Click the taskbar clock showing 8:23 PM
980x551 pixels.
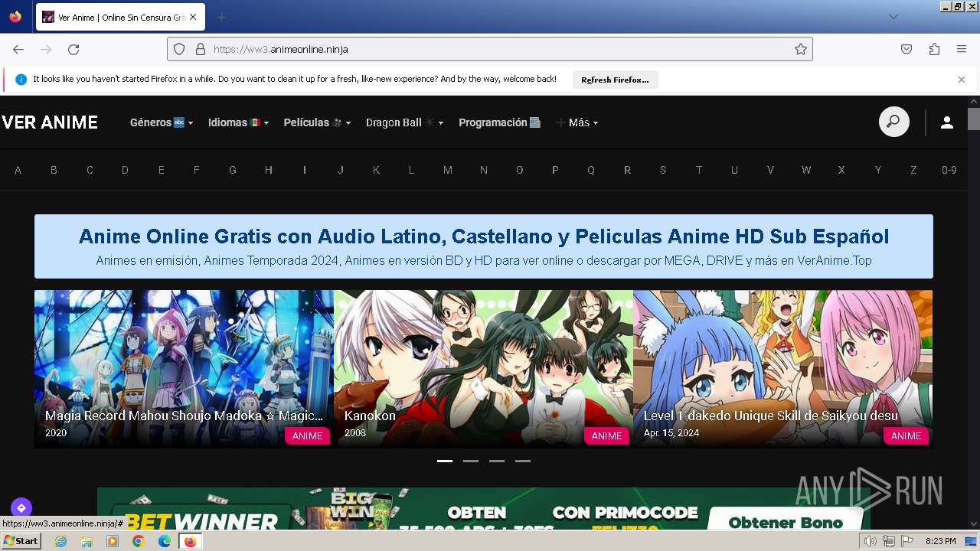[940, 542]
